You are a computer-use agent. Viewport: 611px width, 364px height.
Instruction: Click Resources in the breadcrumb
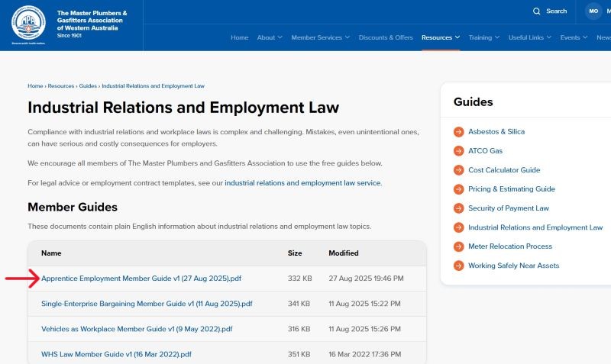pyautogui.click(x=61, y=86)
